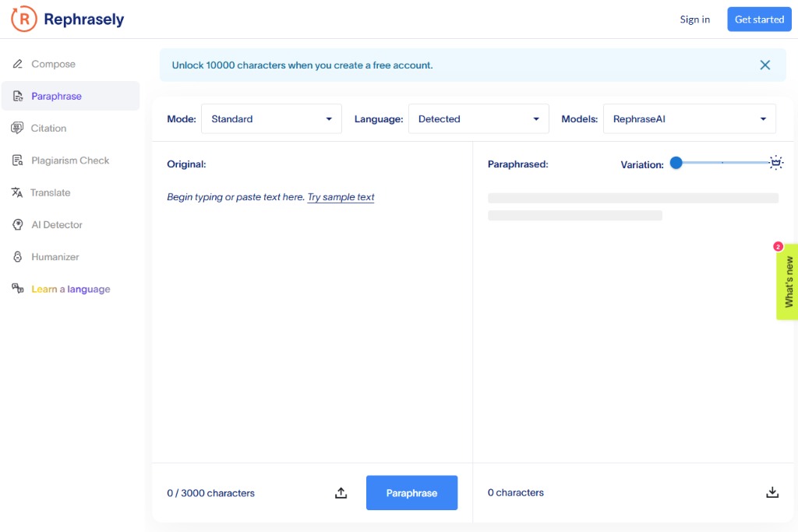
Task: Click the Try sample text link
Action: [341, 197]
